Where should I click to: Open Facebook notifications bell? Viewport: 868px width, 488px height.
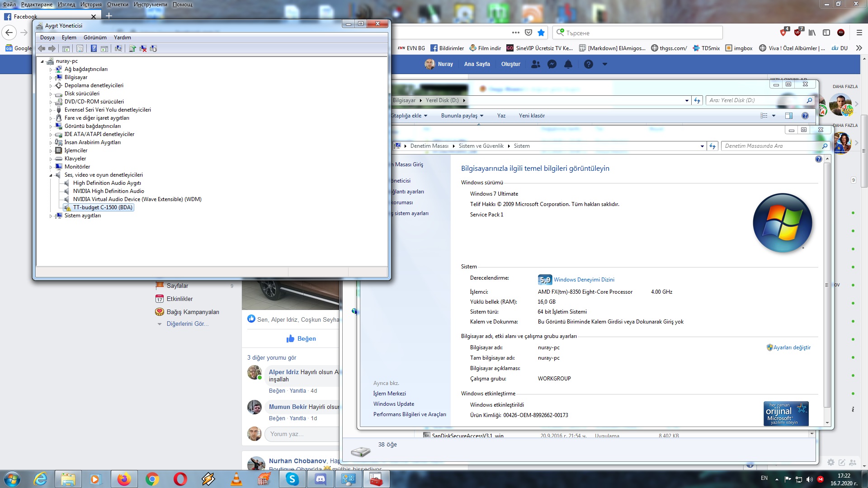click(x=568, y=64)
